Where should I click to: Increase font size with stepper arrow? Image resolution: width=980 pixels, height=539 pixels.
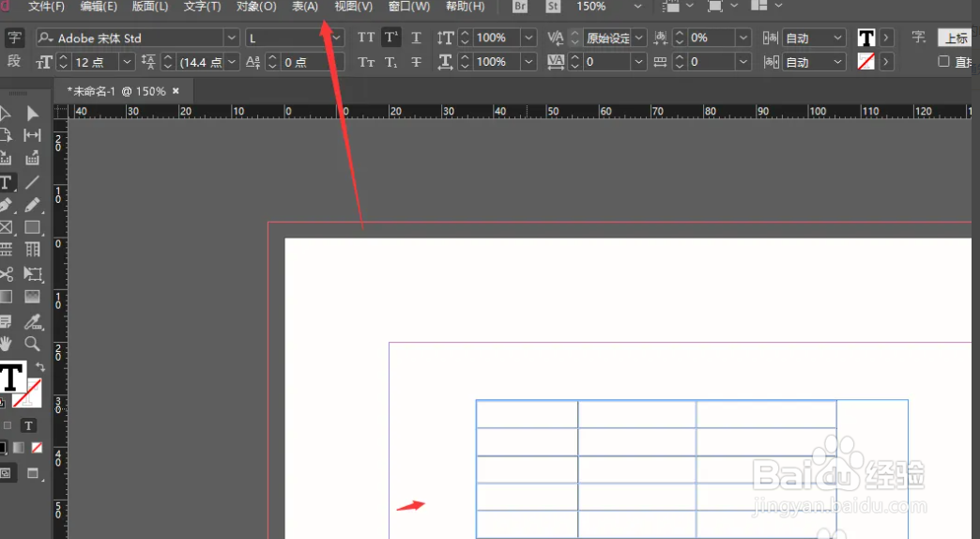pos(63,58)
